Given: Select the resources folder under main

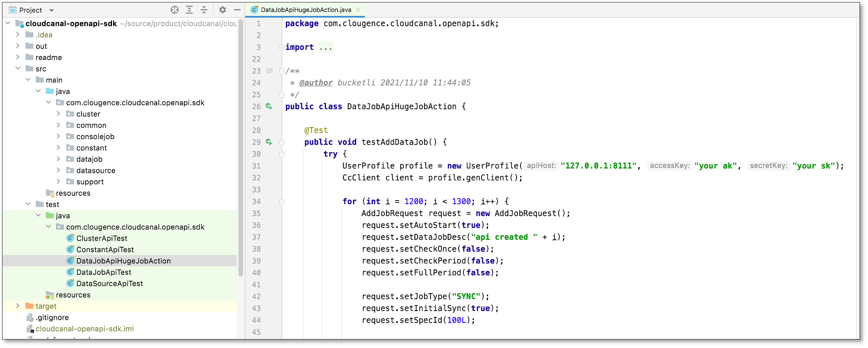Looking at the screenshot, I should coord(73,193).
